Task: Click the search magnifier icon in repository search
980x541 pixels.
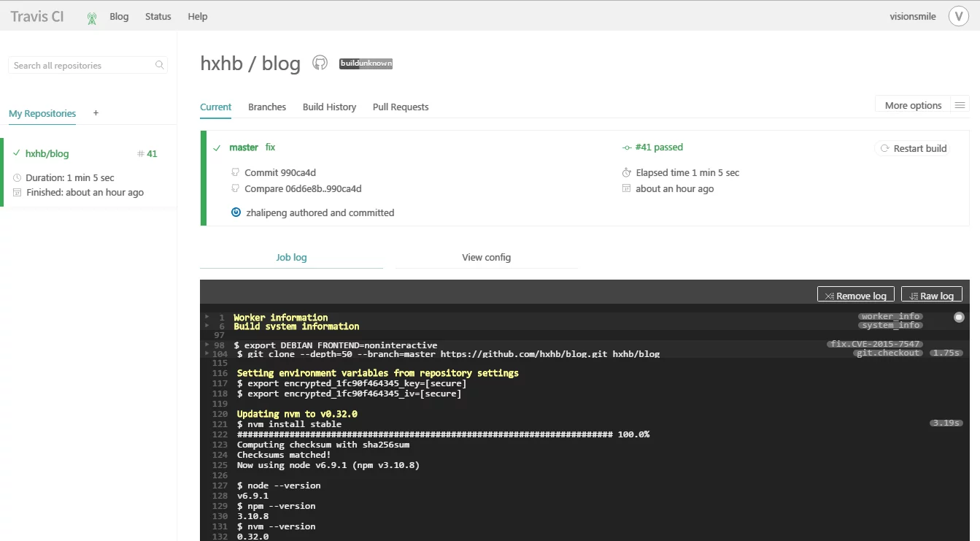Action: tap(160, 66)
